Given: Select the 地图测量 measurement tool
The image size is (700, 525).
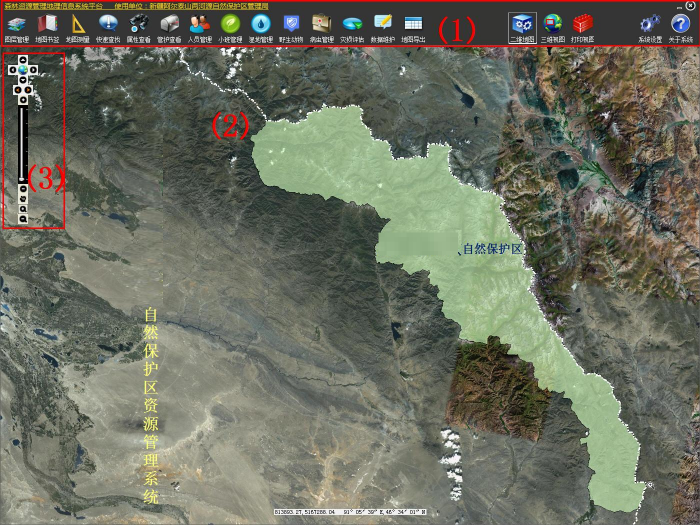Looking at the screenshot, I should pos(77,26).
